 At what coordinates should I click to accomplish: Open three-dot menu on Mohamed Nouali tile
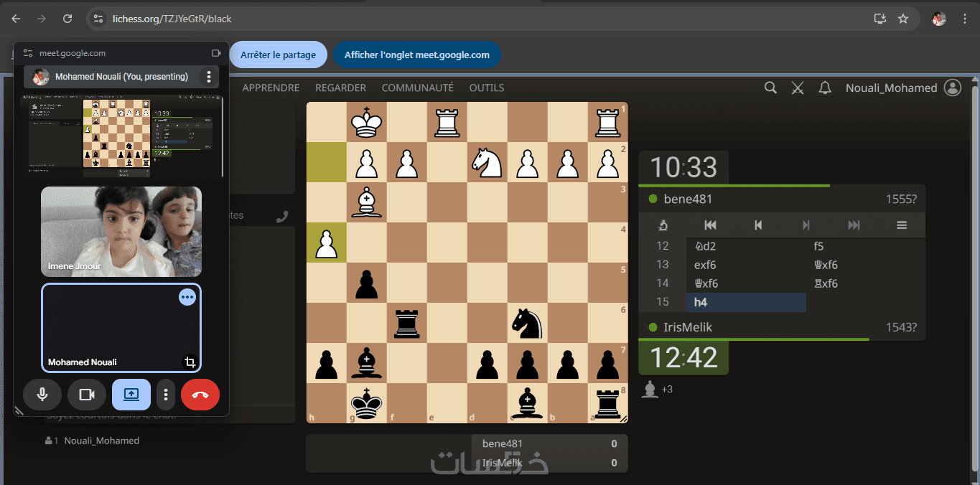(x=187, y=296)
